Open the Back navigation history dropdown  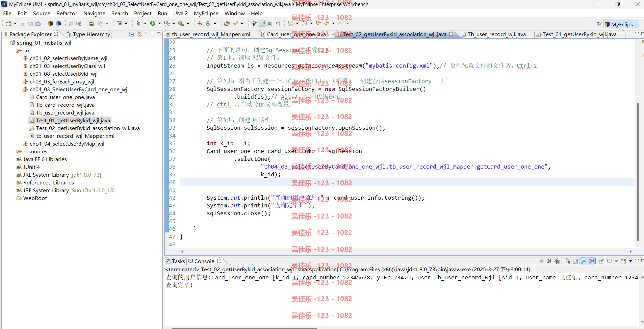333,23
